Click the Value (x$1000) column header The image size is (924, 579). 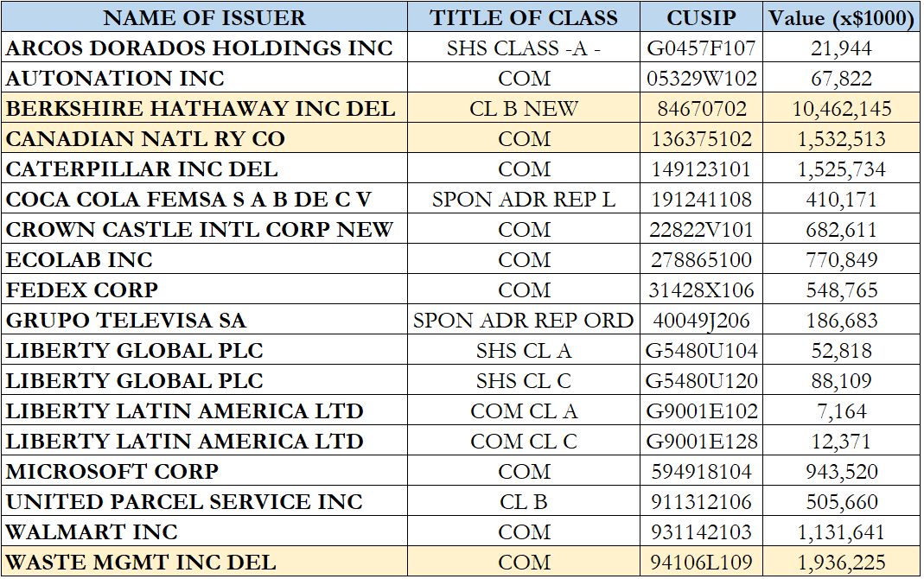tap(842, 18)
